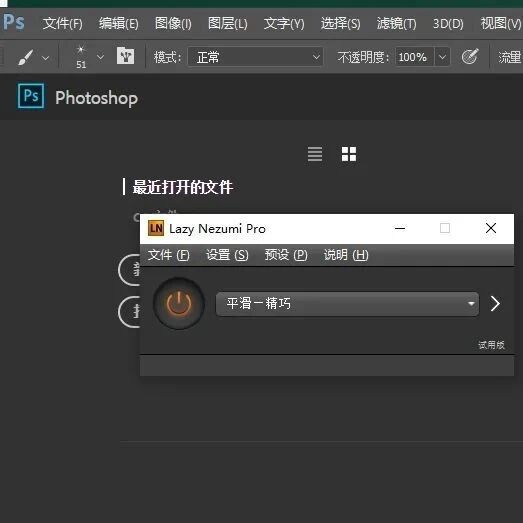This screenshot has width=523, height=523.
Task: Open Lazy Nezumi 预设 (P) menu
Action: [286, 255]
